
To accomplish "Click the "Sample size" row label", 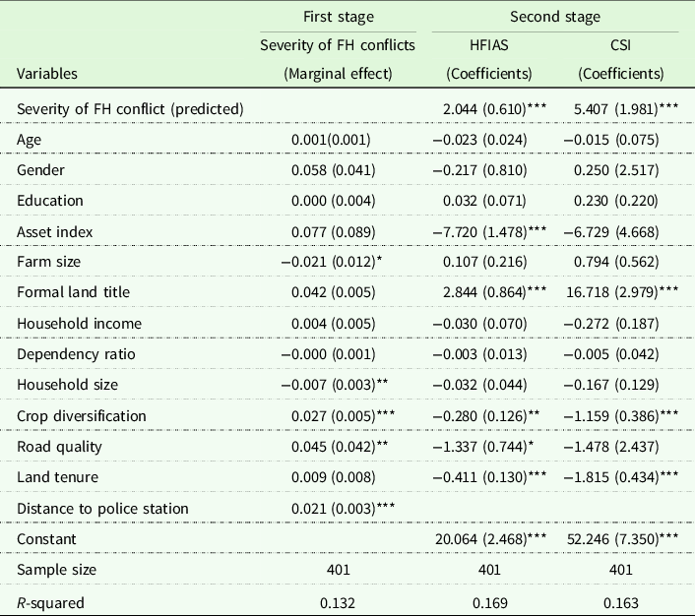I will (54, 571).
